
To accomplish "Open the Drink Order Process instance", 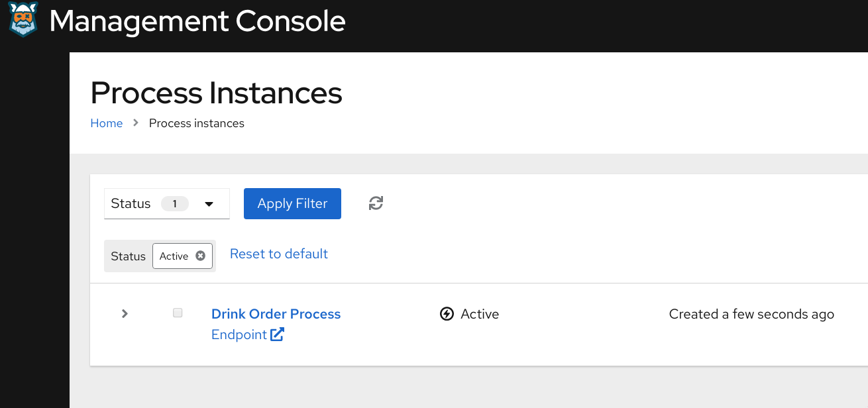I will click(x=276, y=313).
